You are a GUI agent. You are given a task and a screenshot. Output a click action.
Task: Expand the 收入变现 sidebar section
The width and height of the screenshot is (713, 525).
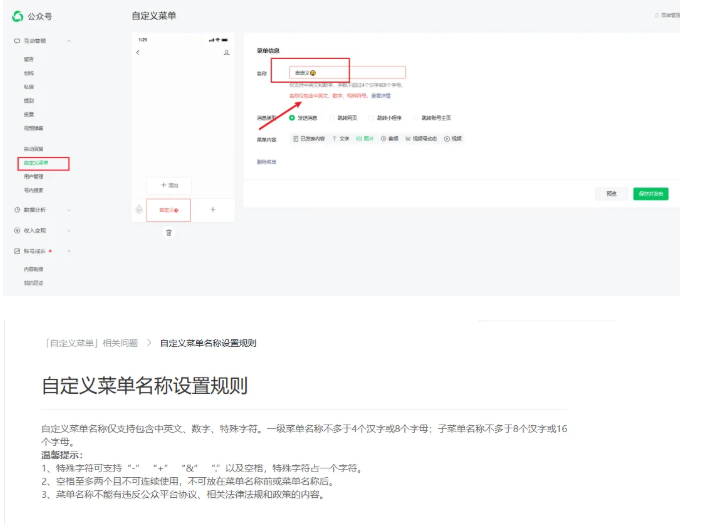[x=68, y=230]
